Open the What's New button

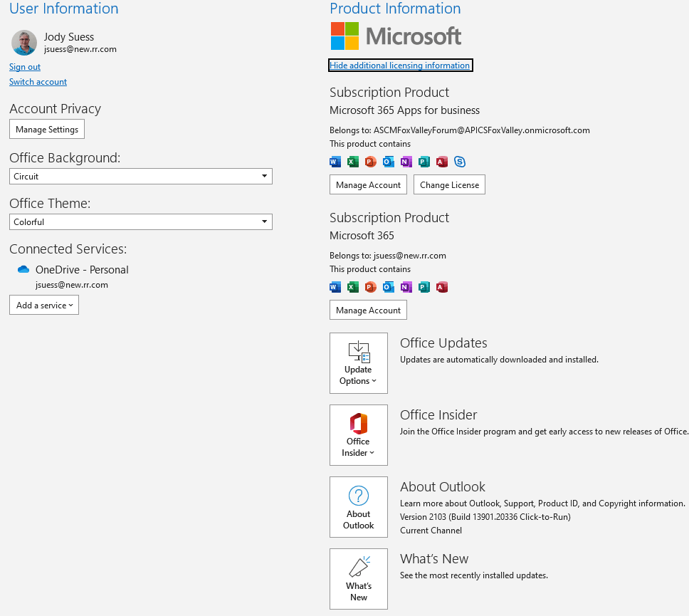pos(359,579)
